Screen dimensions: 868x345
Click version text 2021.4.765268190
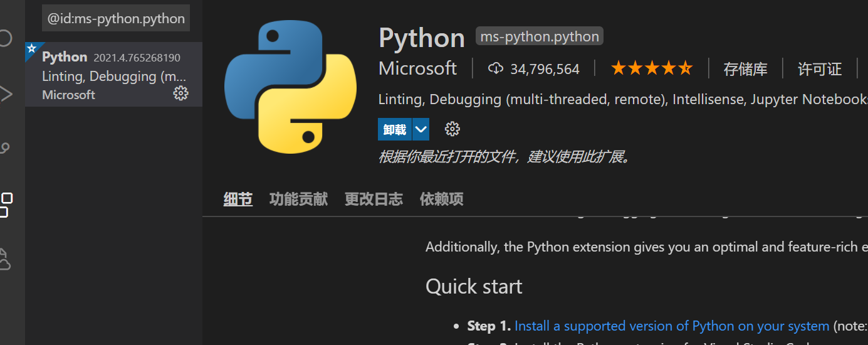tap(137, 58)
